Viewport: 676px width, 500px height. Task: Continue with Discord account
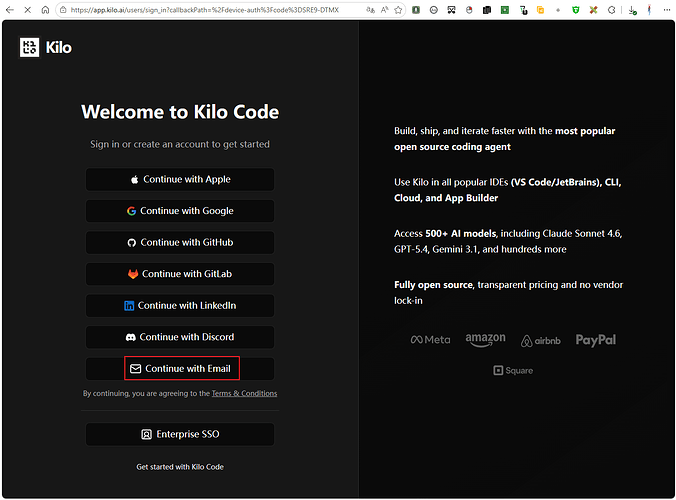coord(180,337)
